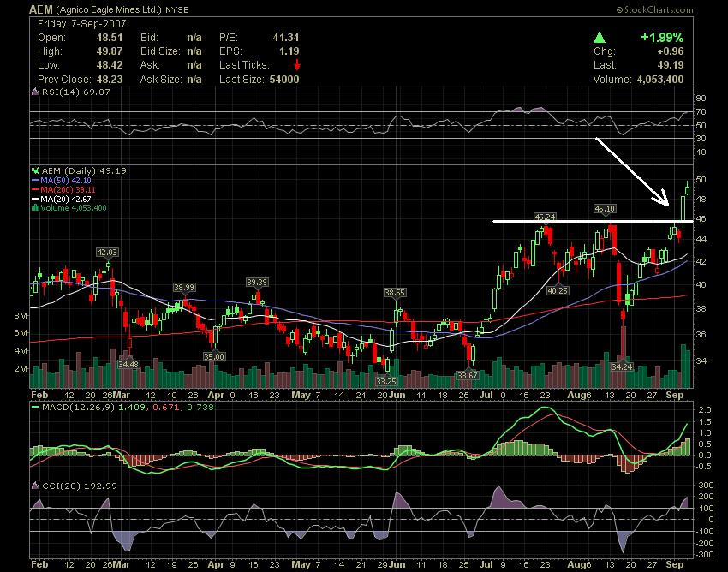Click the 30 level on RSI axis
This screenshot has width=728, height=572.
[701, 139]
